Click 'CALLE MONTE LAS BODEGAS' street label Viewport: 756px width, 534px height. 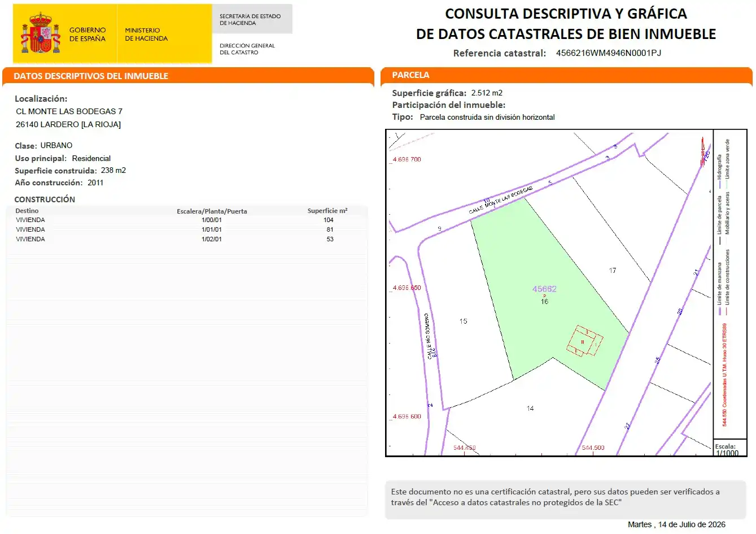(501, 200)
